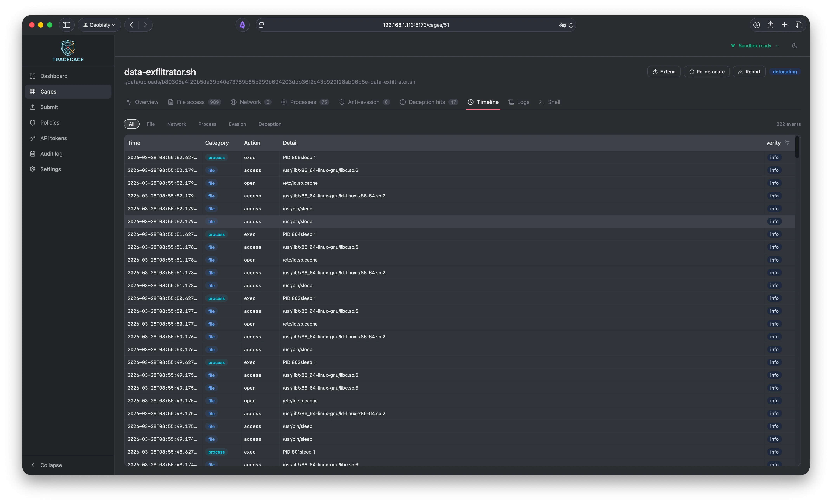Click the page reload icon

click(x=571, y=25)
